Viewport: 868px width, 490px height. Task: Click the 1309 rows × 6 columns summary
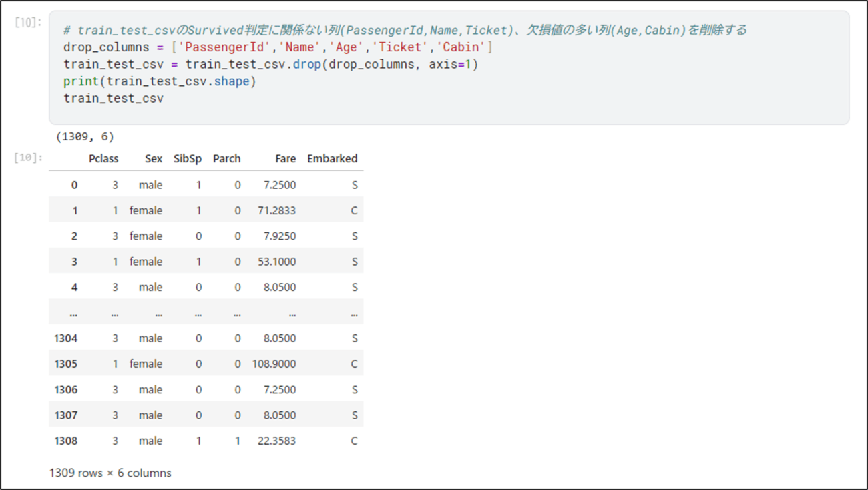click(110, 473)
